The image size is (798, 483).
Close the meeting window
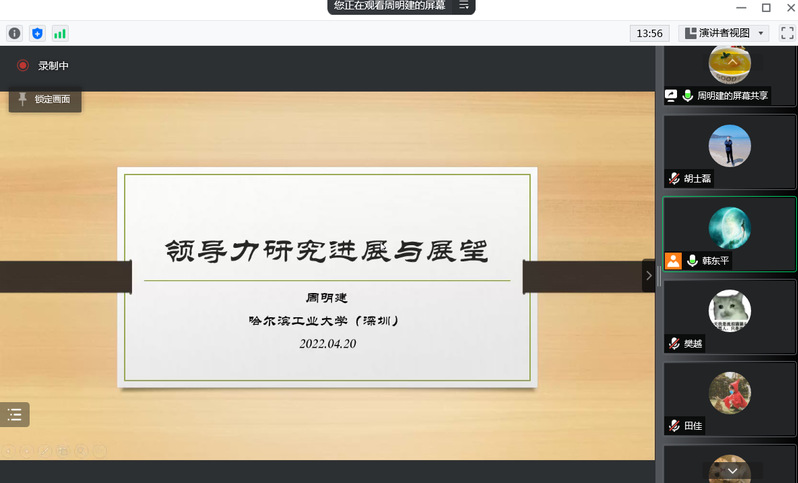[x=791, y=8]
